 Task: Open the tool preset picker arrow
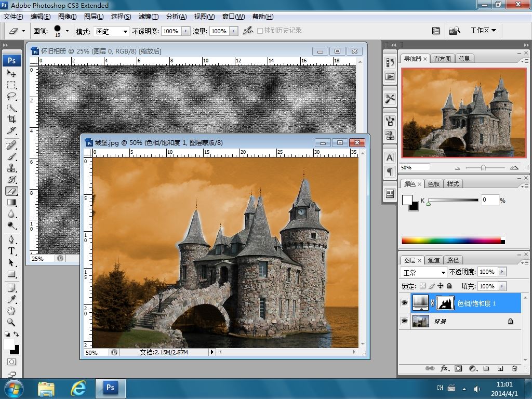23,31
